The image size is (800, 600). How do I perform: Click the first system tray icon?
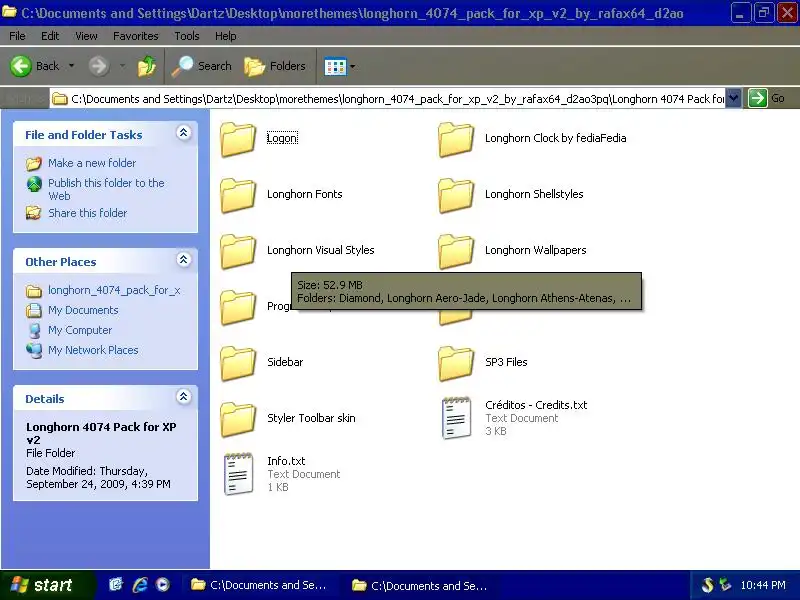[708, 585]
